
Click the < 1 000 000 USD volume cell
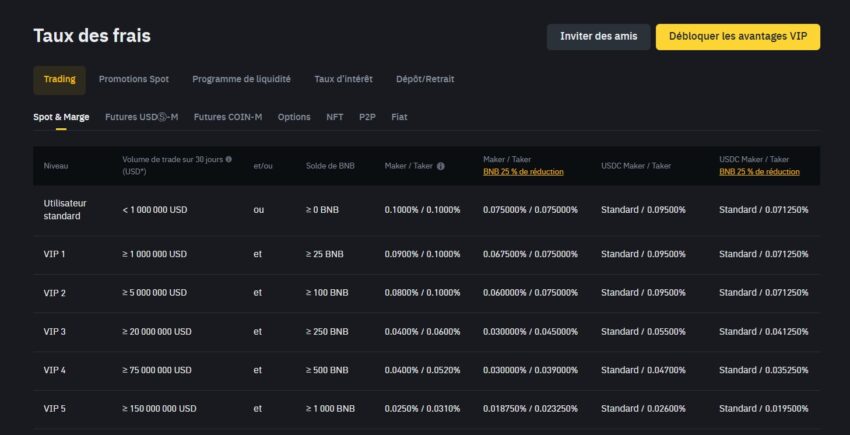tap(154, 210)
